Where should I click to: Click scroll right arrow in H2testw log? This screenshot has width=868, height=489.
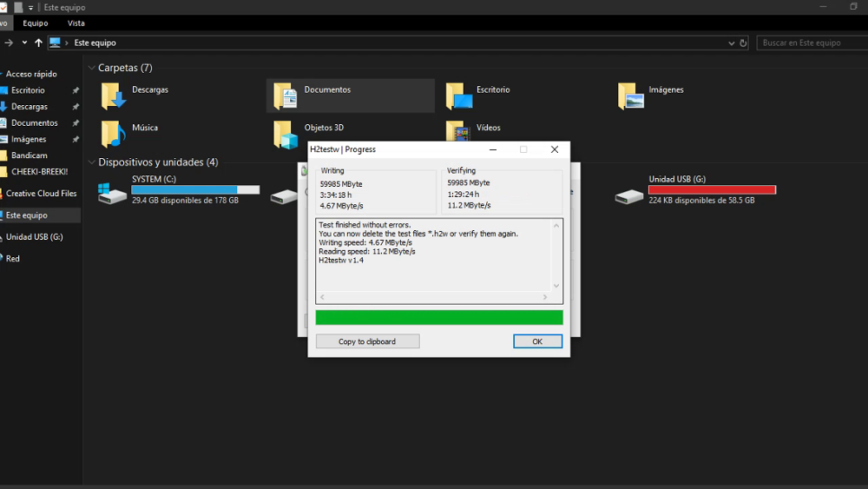click(x=545, y=297)
